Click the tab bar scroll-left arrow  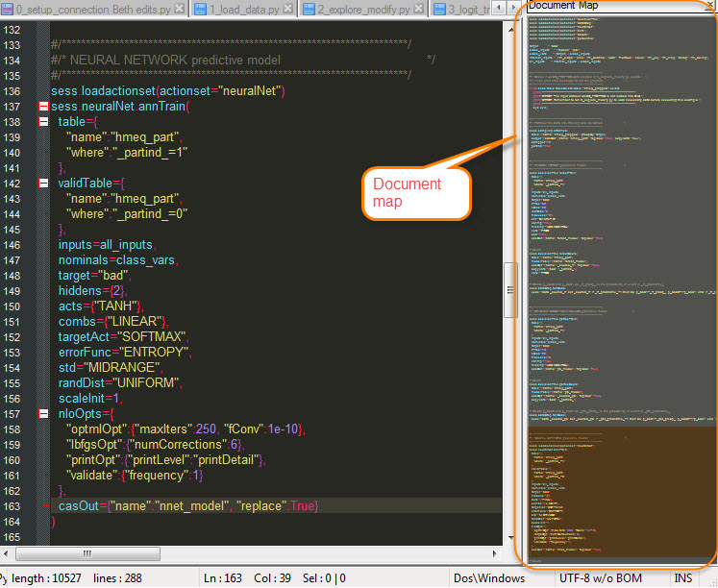[x=498, y=10]
